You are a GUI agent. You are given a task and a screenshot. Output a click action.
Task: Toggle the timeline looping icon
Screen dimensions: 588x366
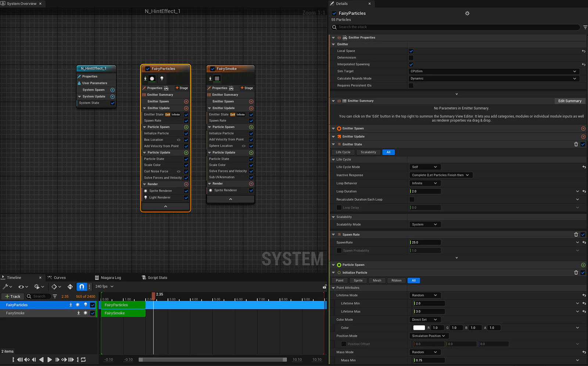coord(83,360)
